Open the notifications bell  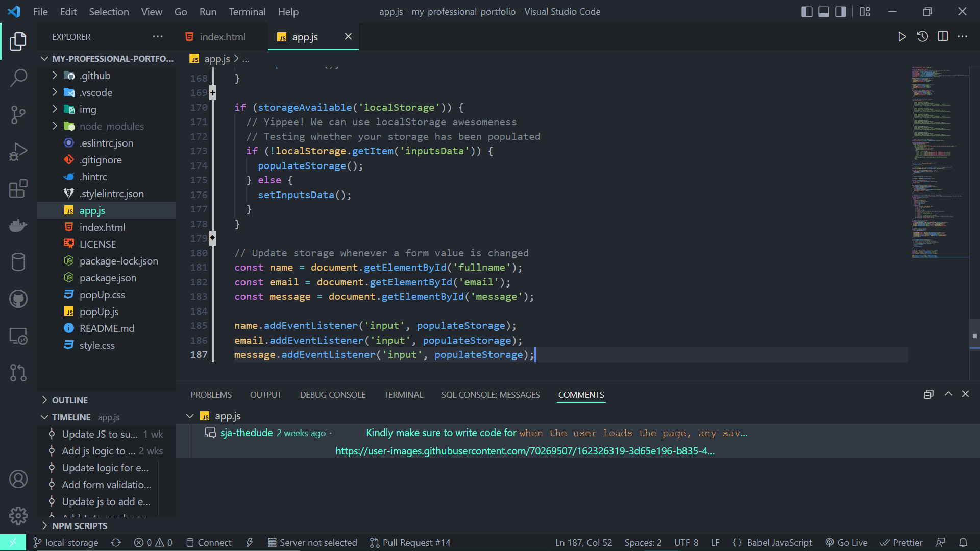pos(964,542)
